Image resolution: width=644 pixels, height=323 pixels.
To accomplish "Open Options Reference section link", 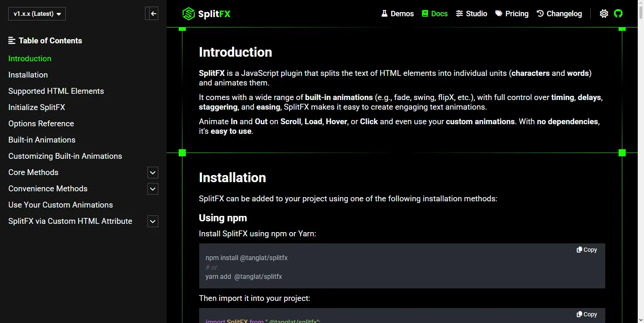I will (x=41, y=124).
